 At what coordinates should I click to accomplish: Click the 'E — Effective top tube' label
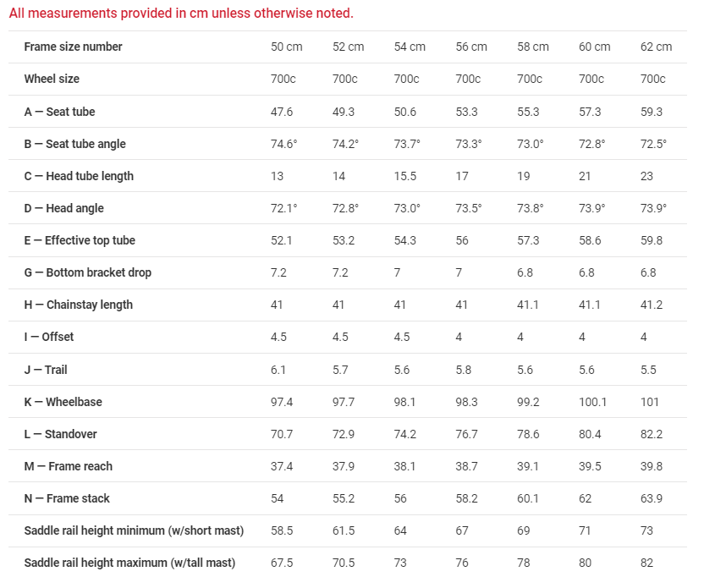pyautogui.click(x=80, y=240)
